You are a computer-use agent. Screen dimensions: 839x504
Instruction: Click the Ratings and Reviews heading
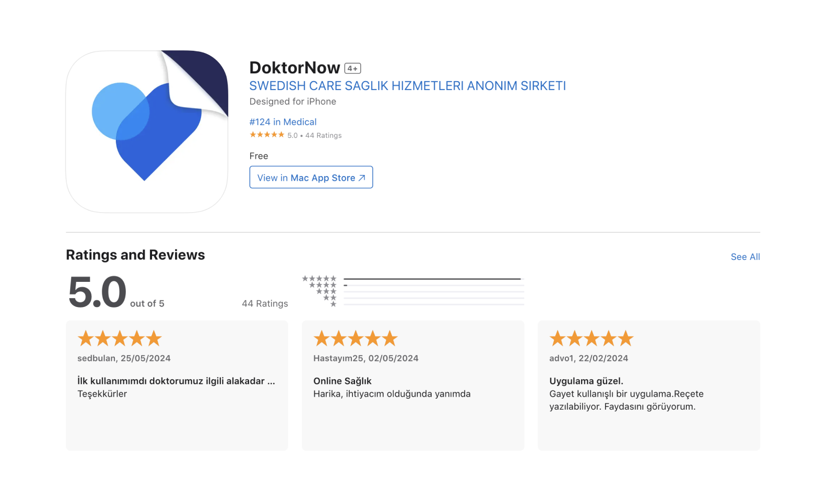(135, 255)
